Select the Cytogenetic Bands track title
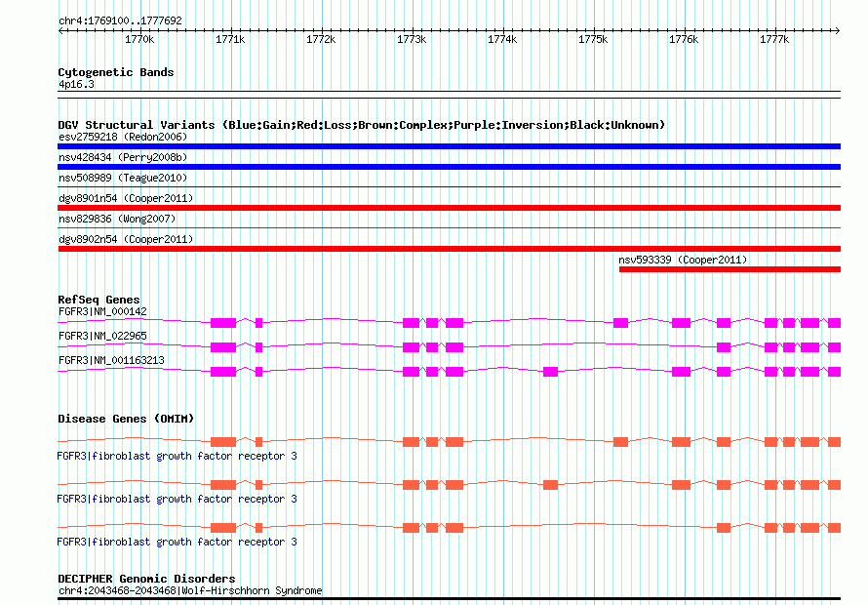868x605 pixels. 116,72
